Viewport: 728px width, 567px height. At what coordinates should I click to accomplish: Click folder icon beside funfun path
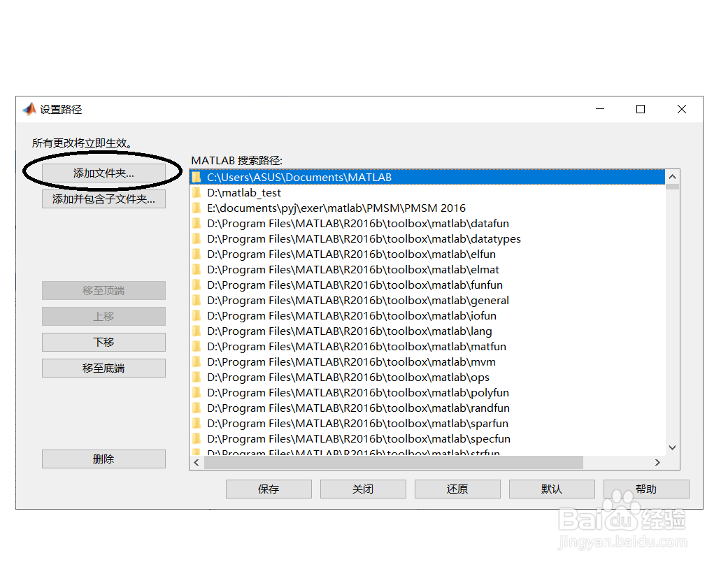(197, 285)
